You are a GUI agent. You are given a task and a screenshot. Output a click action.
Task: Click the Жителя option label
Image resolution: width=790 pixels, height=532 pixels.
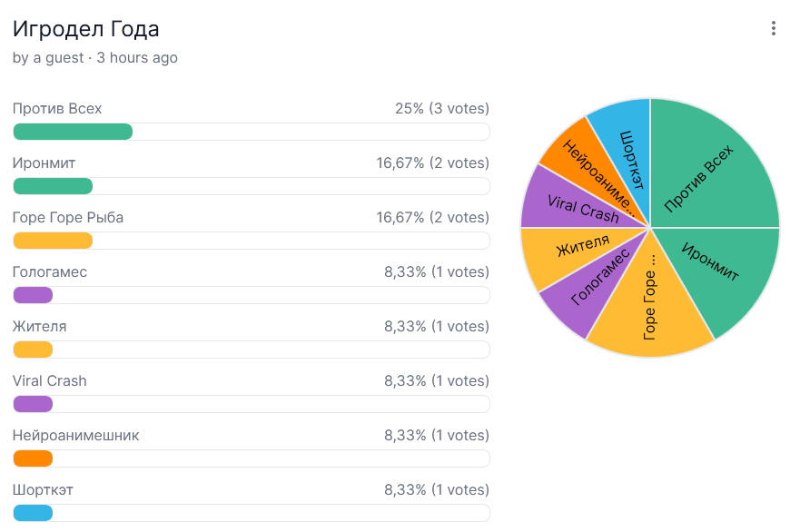point(40,327)
